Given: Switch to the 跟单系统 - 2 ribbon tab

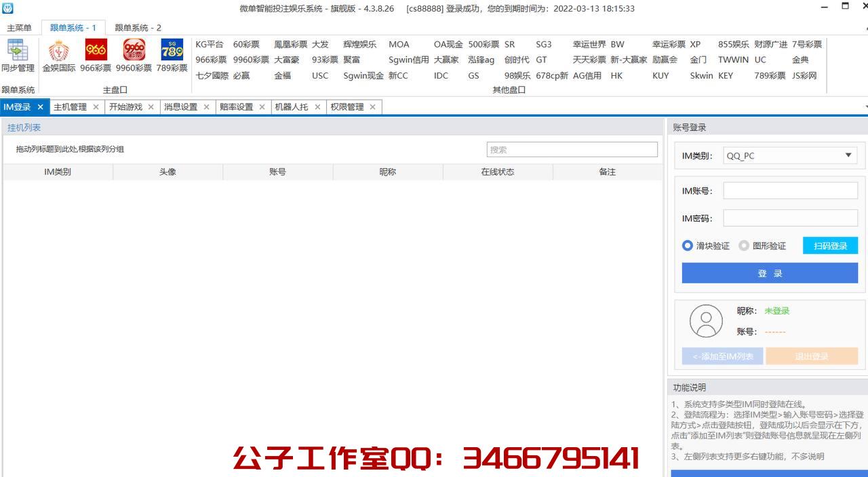Looking at the screenshot, I should click(x=138, y=28).
